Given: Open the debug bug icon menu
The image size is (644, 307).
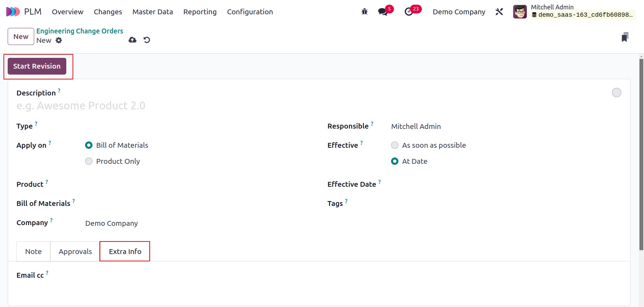Looking at the screenshot, I should point(365,12).
